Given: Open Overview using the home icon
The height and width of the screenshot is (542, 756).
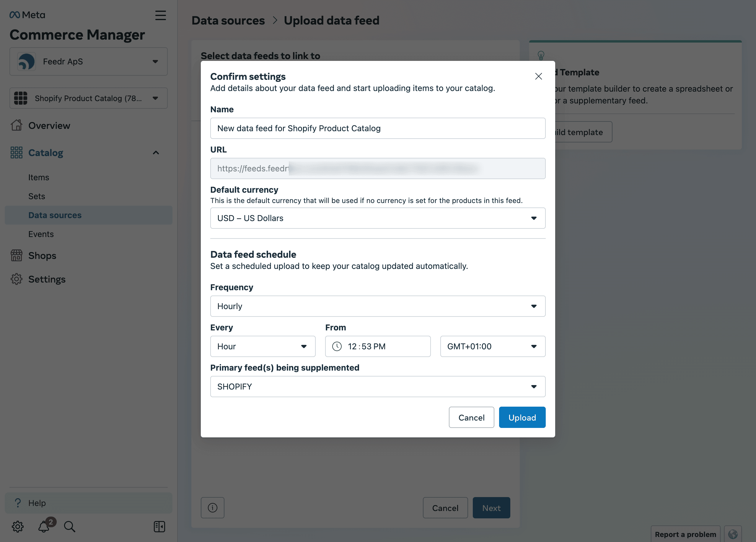Looking at the screenshot, I should pyautogui.click(x=17, y=125).
